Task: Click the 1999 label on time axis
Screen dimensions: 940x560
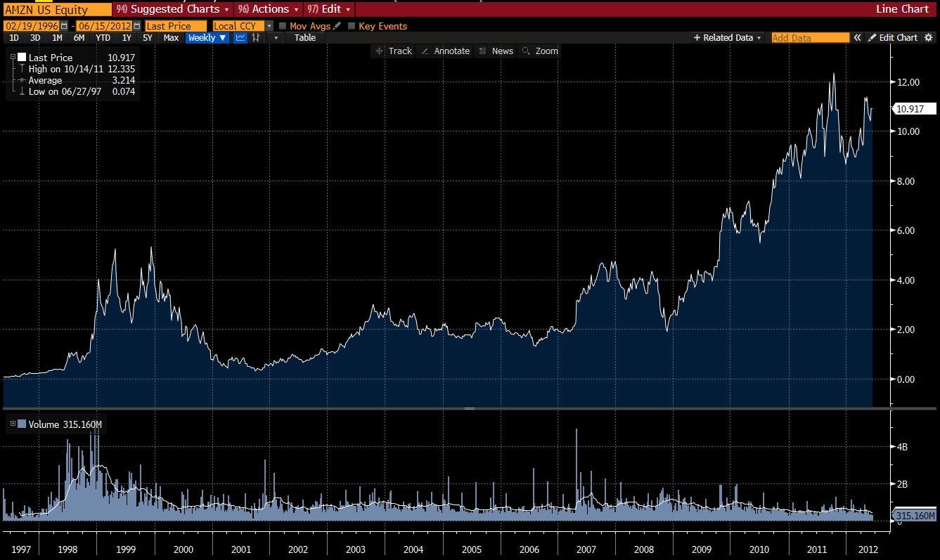Action: tap(125, 549)
